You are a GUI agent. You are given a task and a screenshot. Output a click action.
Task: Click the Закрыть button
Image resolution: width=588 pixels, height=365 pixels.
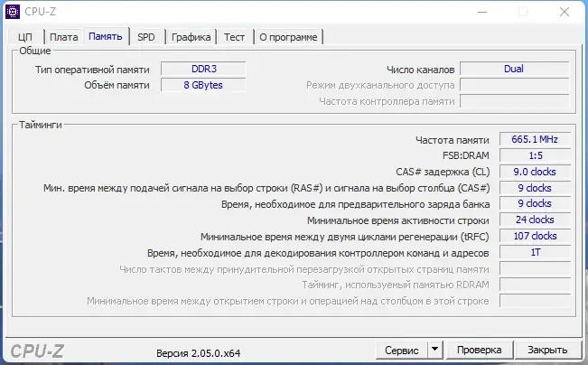point(547,350)
